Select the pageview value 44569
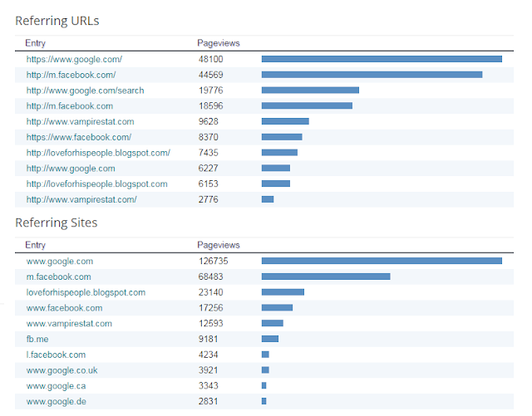Viewport: 532px width, 416px height. pyautogui.click(x=210, y=75)
